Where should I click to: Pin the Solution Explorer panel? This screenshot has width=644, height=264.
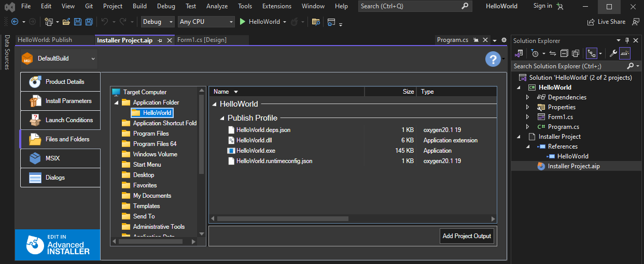tap(627, 40)
